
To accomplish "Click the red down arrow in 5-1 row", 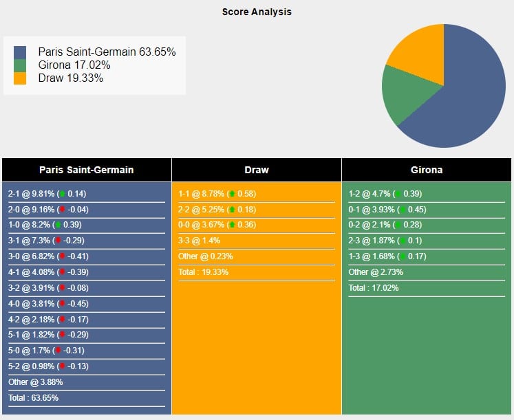I will pyautogui.click(x=63, y=335).
